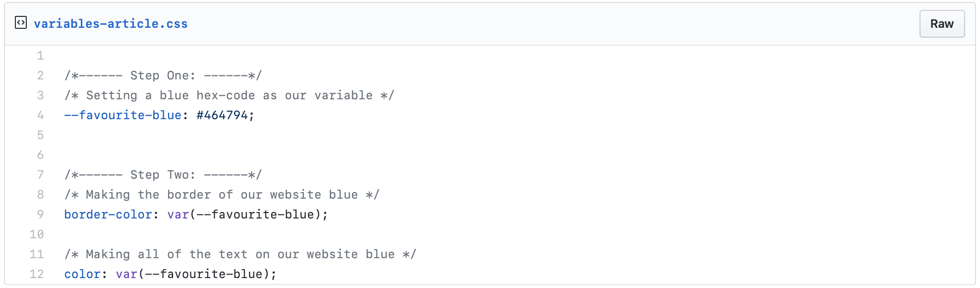Click the --favourite-blue variable on line 4
Image resolution: width=980 pixels, height=288 pixels.
122,115
